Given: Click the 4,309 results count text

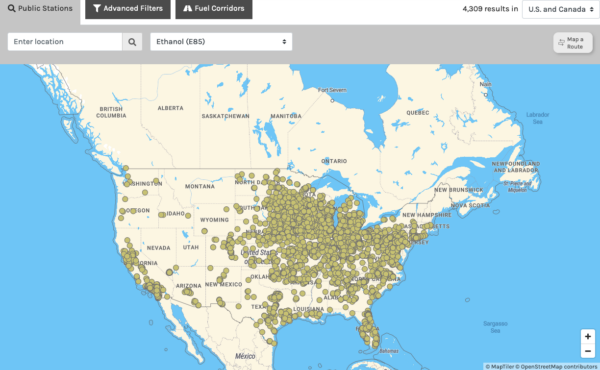Looking at the screenshot, I should tap(490, 9).
